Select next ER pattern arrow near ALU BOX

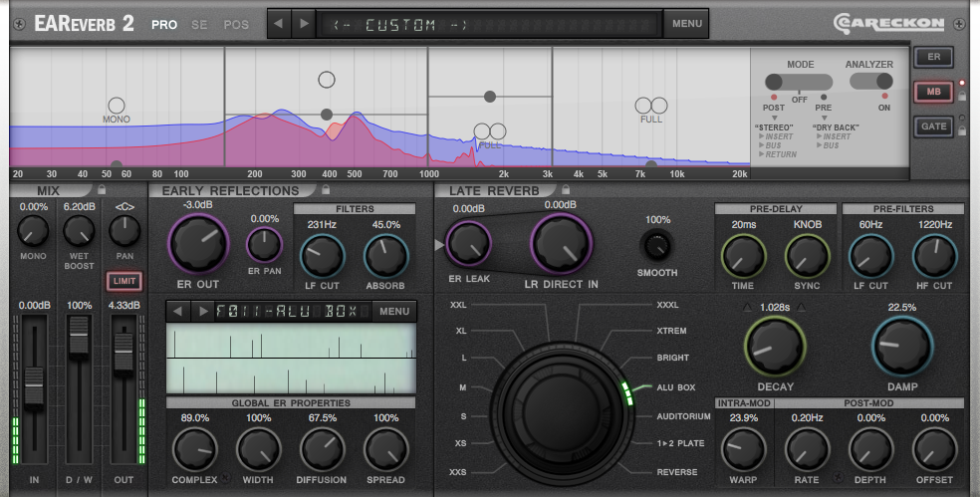(202, 311)
